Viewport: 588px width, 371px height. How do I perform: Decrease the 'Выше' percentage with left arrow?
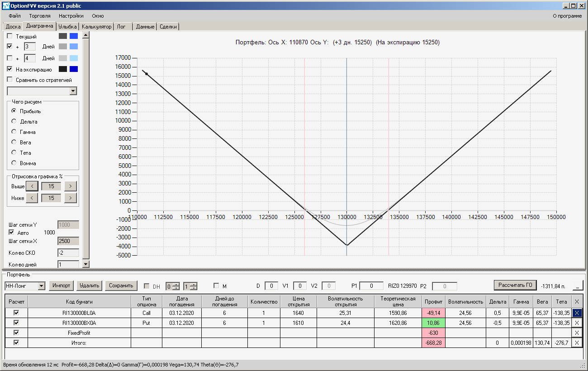coord(32,186)
